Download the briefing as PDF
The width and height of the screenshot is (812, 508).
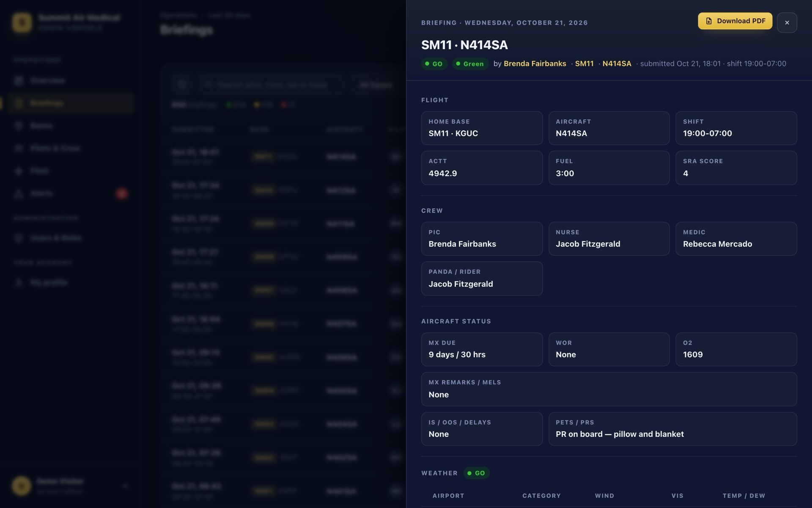click(x=735, y=21)
